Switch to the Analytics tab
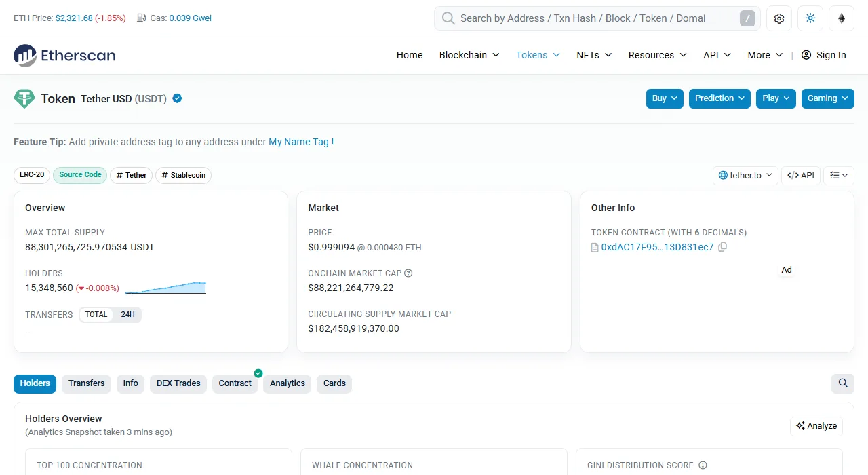868x475 pixels. pyautogui.click(x=288, y=383)
